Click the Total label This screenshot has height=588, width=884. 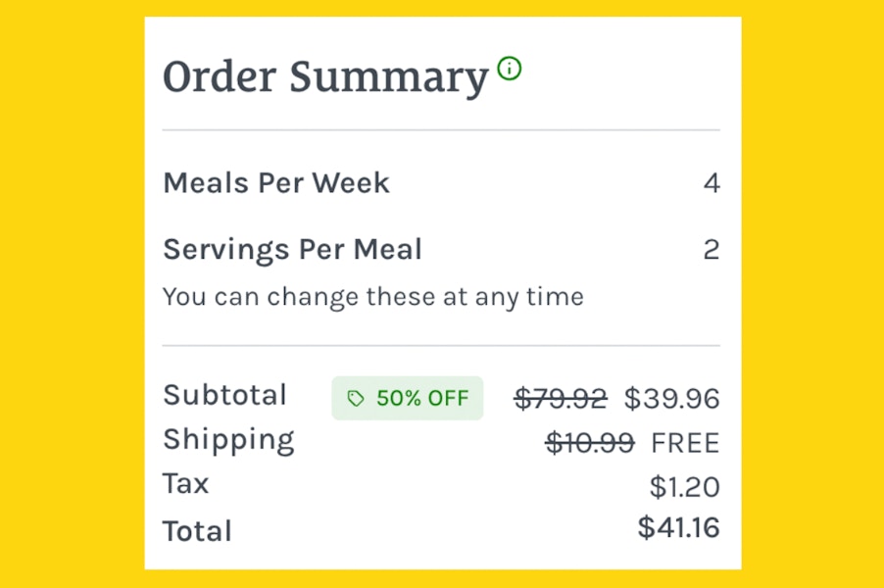point(197,531)
